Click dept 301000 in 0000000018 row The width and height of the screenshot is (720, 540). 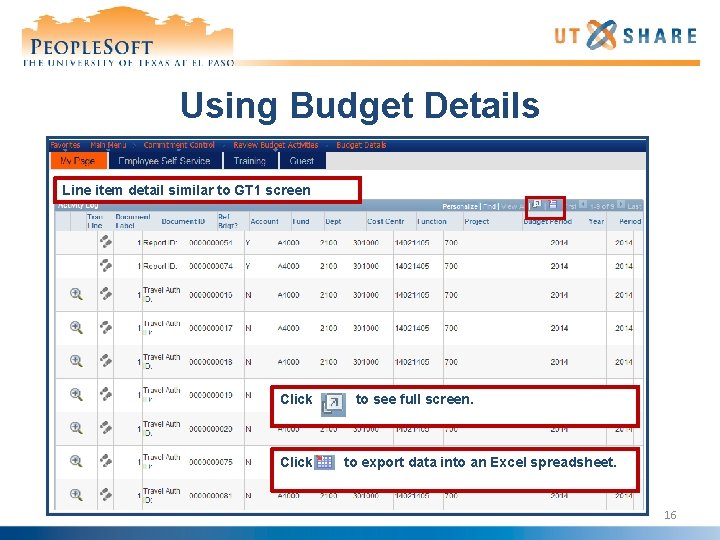click(366, 362)
